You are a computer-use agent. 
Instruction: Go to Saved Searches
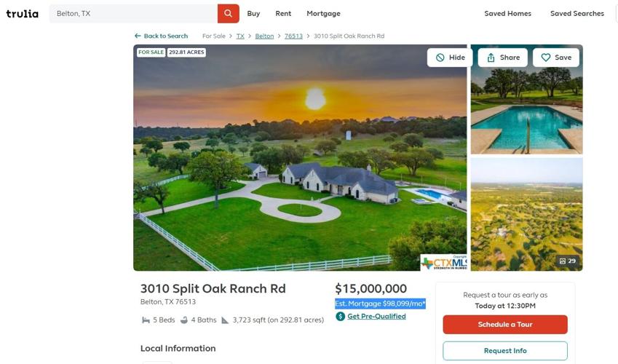577,13
